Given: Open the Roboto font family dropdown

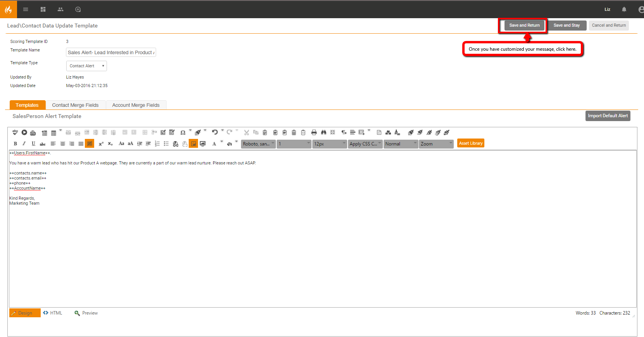Looking at the screenshot, I should tap(258, 144).
